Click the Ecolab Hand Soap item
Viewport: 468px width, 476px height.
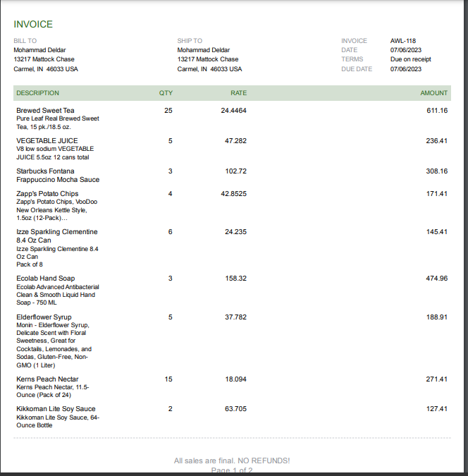pyautogui.click(x=46, y=279)
